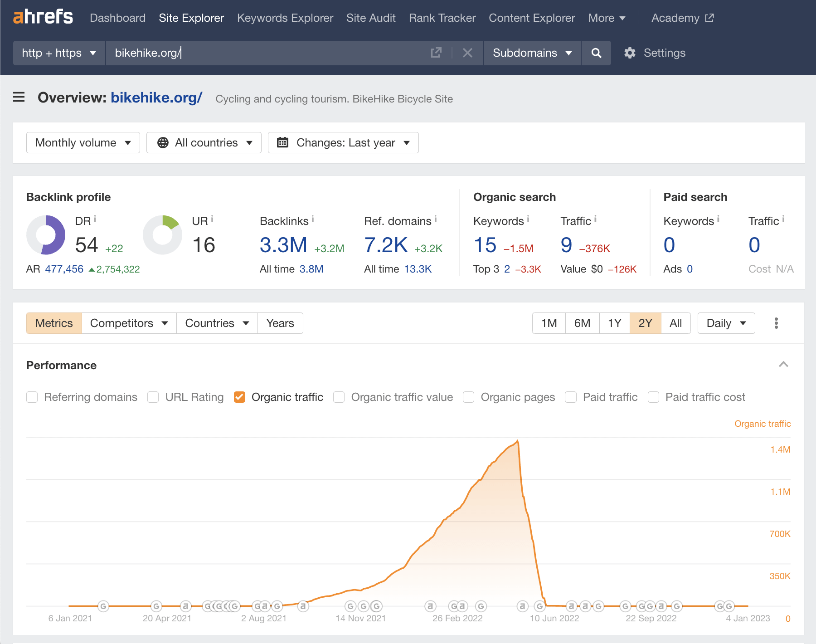This screenshot has height=644, width=816.
Task: Enable the Paid traffic checkbox
Action: tap(570, 397)
